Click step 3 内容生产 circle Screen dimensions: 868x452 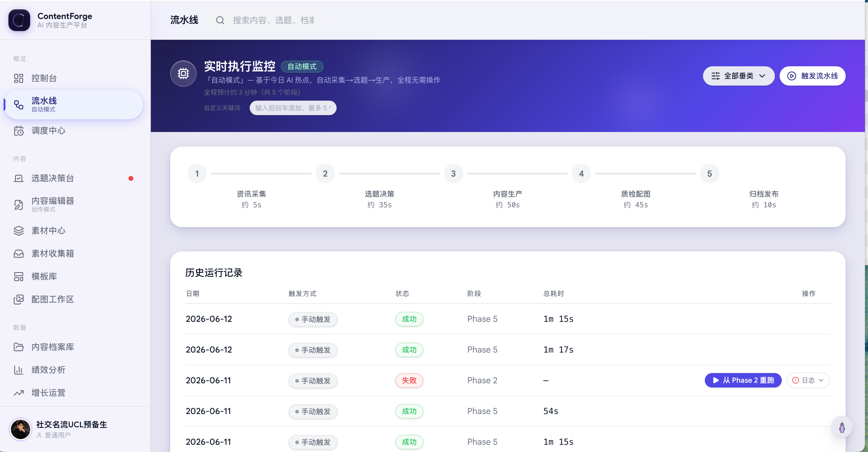453,174
